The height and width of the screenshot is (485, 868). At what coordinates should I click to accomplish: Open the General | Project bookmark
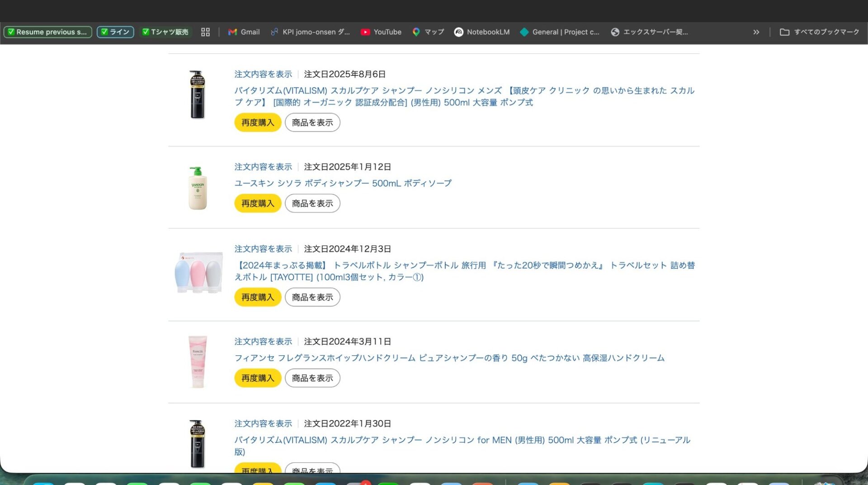pos(559,32)
